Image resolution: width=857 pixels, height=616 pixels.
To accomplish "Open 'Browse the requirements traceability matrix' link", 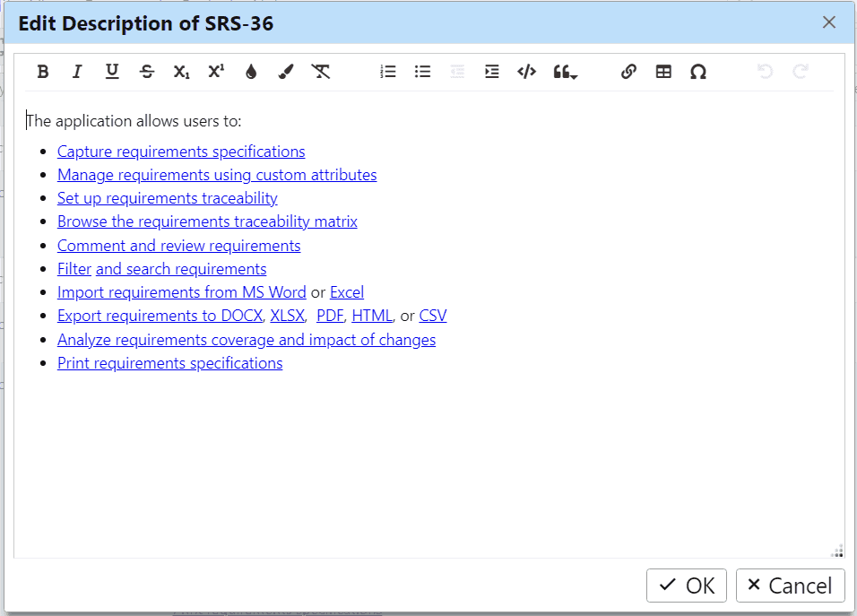I will coord(207,221).
